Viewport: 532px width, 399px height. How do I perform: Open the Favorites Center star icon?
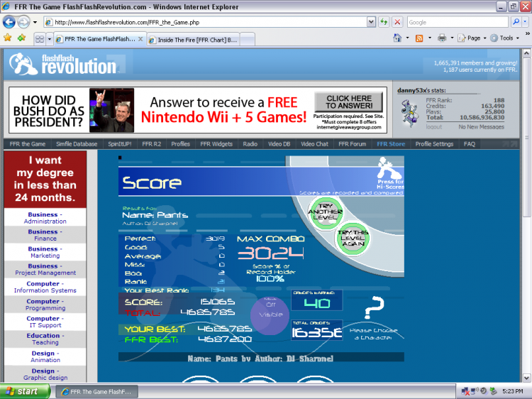click(x=8, y=38)
